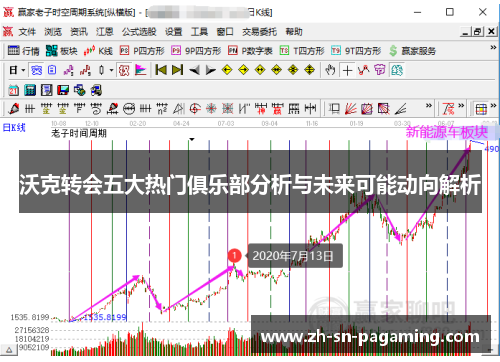Image resolution: width=500 pixels, height=362 pixels.
Task: Open the 设置 menu
Action: 174,32
